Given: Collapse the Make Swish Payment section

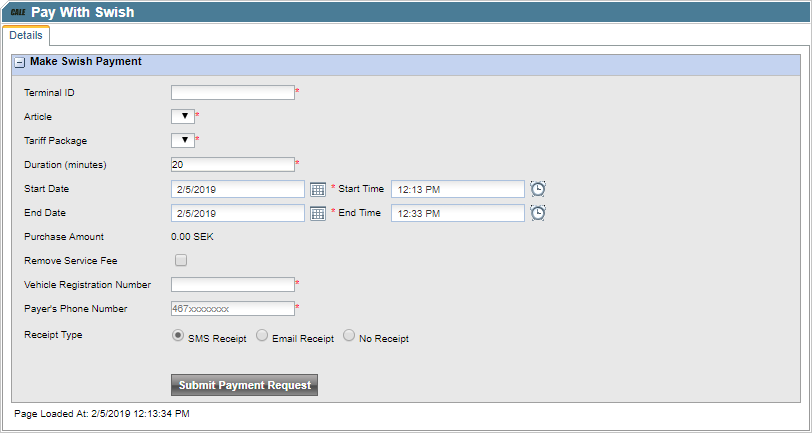Looking at the screenshot, I should click(19, 62).
